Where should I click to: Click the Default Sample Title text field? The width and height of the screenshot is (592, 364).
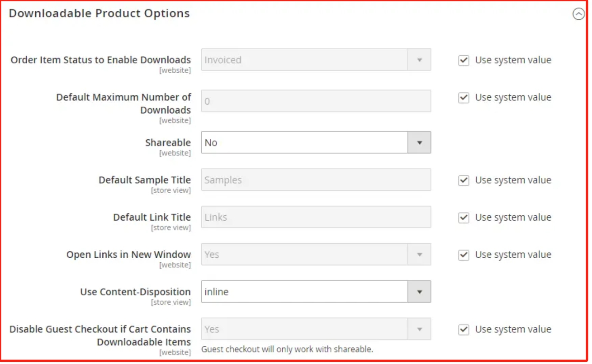(x=316, y=180)
